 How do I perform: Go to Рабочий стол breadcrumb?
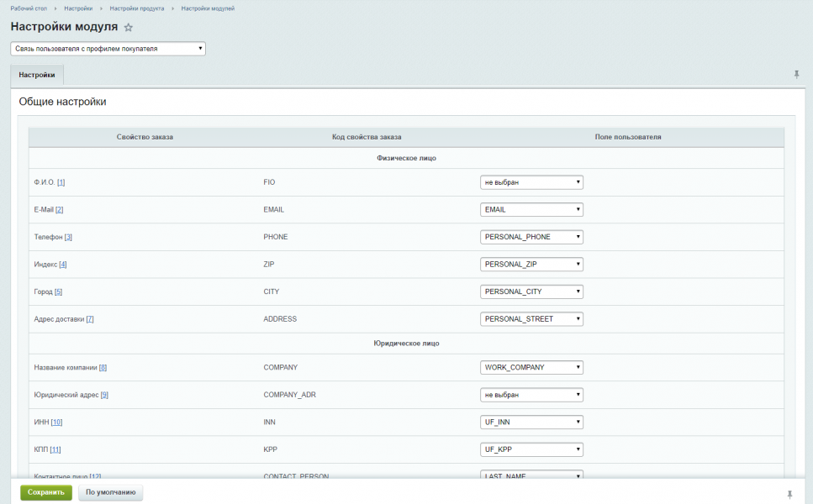[29, 8]
